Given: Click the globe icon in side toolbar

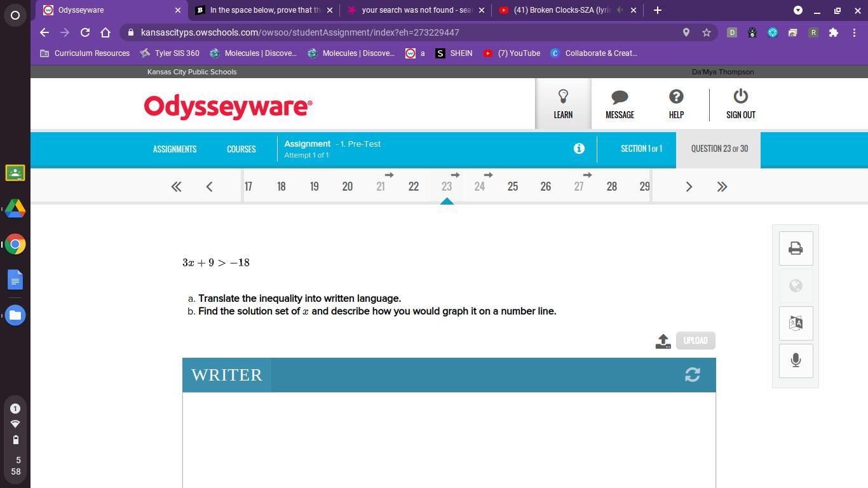Looking at the screenshot, I should click(796, 286).
